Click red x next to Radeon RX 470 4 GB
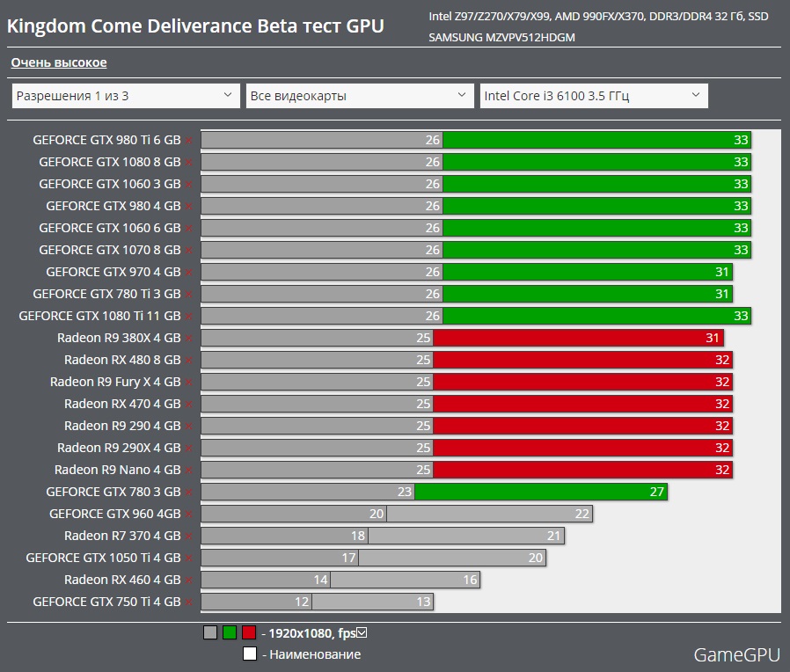Viewport: 790px width, 672px height. pyautogui.click(x=189, y=405)
